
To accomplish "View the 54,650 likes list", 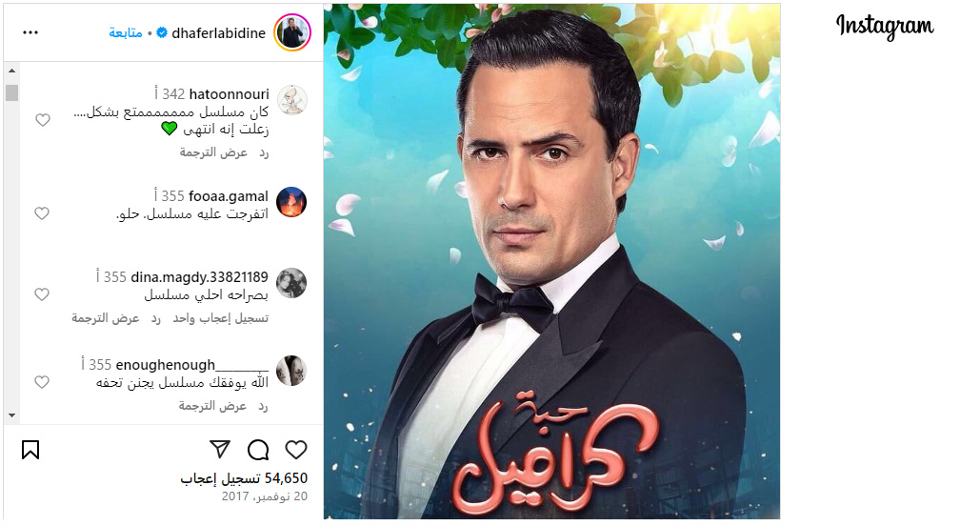I will (x=244, y=478).
